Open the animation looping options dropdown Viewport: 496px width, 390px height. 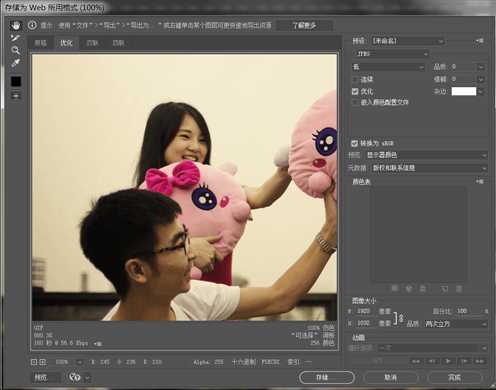(x=433, y=348)
